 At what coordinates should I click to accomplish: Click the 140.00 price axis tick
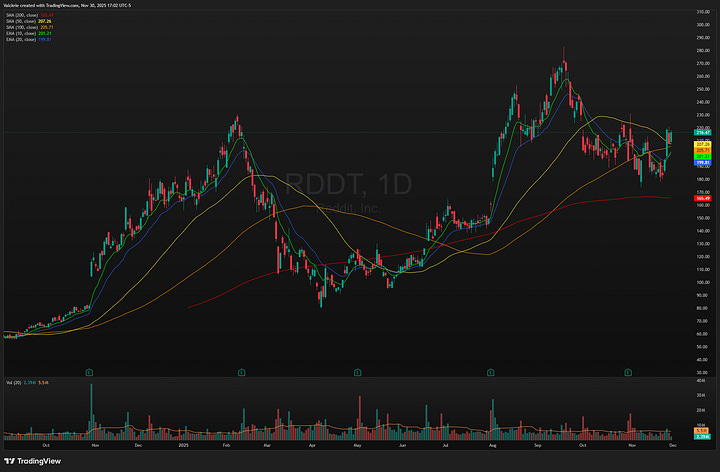point(703,231)
